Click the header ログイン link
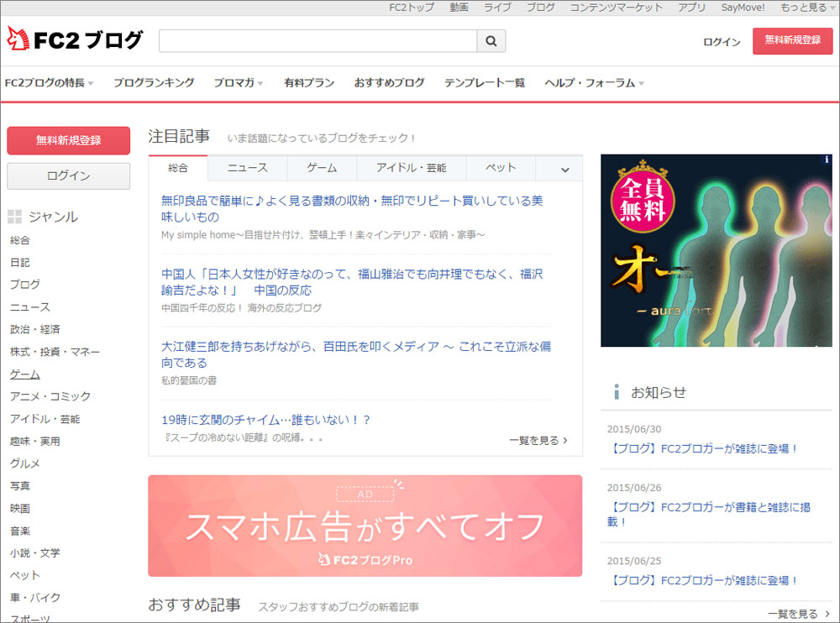Screen dimensions: 840x623 [x=722, y=42]
